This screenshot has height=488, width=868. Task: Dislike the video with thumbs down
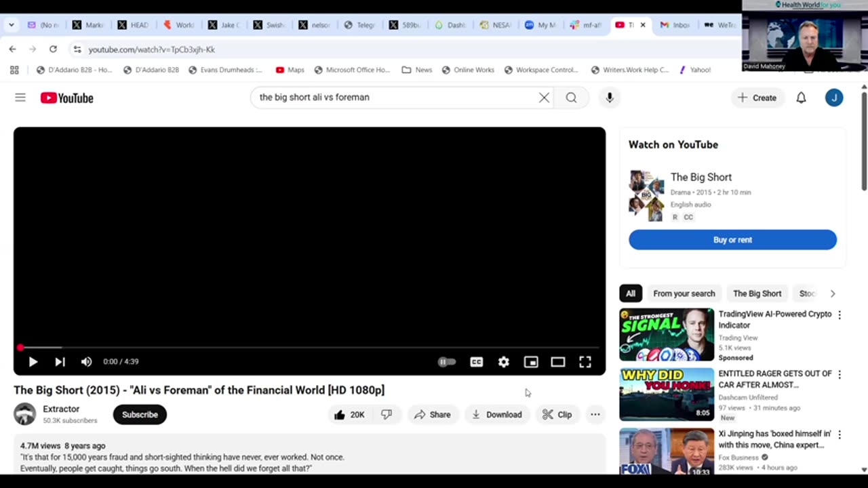coord(387,415)
